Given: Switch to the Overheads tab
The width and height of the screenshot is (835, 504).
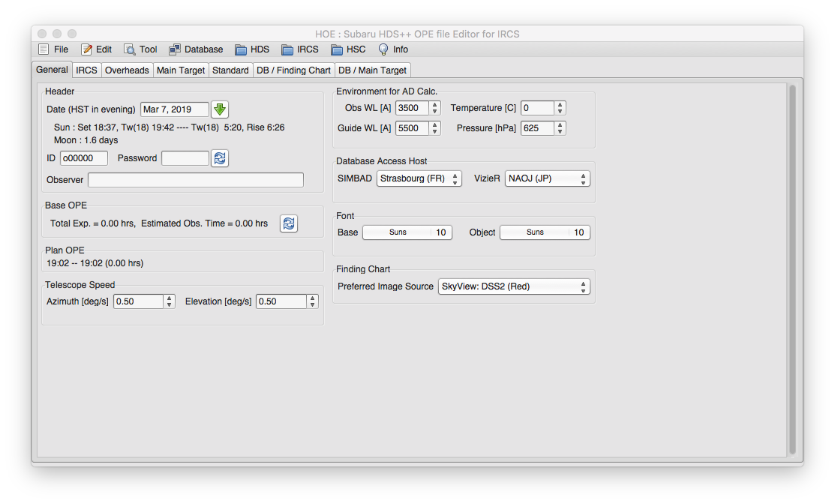Looking at the screenshot, I should tap(127, 70).
